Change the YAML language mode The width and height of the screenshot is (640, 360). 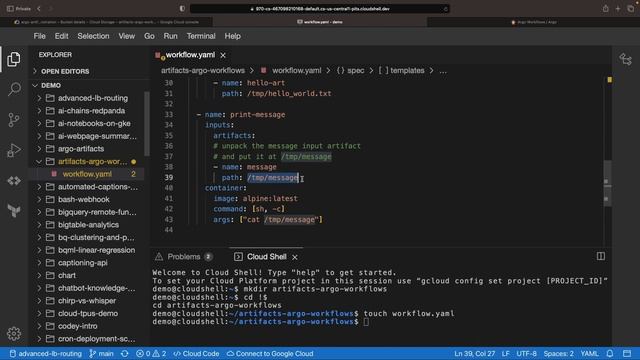(x=589, y=354)
